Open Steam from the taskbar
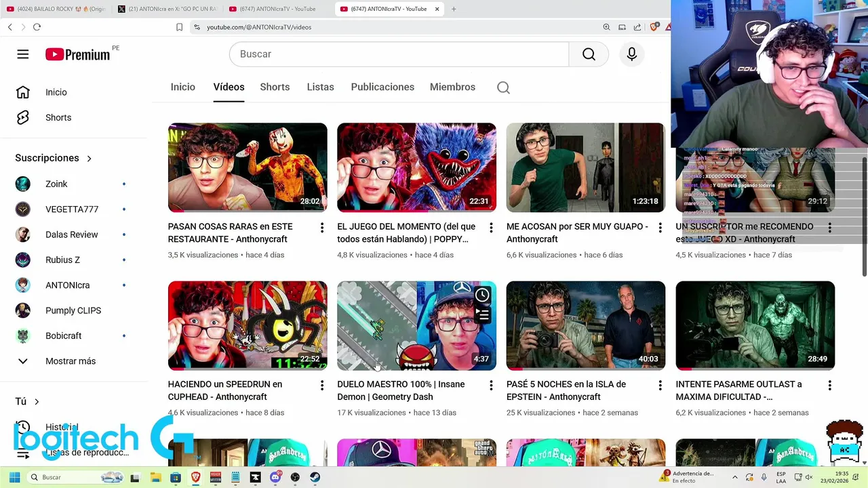This screenshot has height=488, width=868. click(315, 477)
